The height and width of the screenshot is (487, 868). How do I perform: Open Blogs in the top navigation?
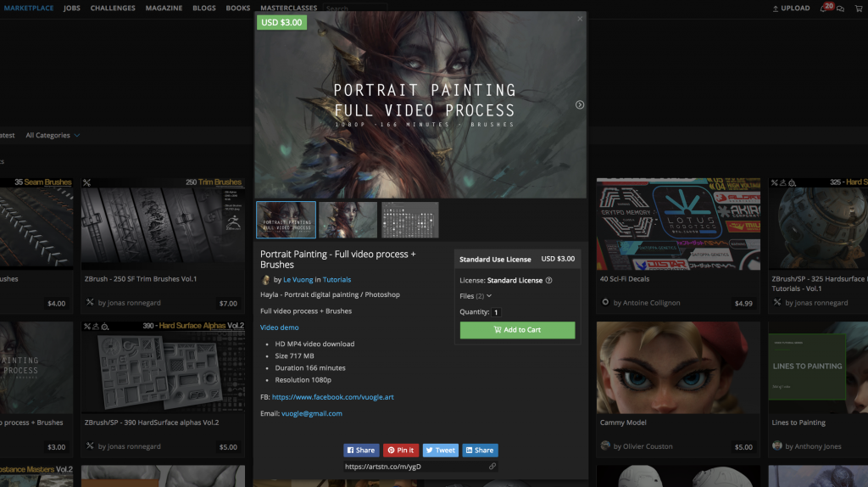(x=204, y=8)
